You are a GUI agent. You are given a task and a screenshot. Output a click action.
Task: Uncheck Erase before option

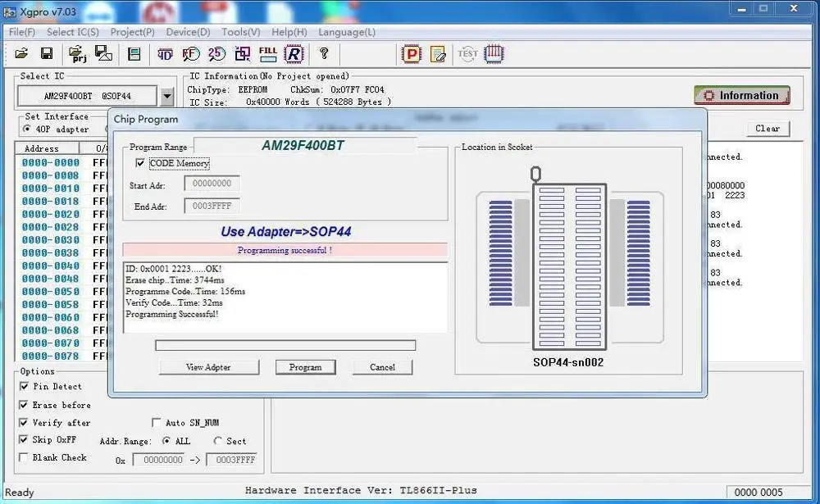(24, 405)
